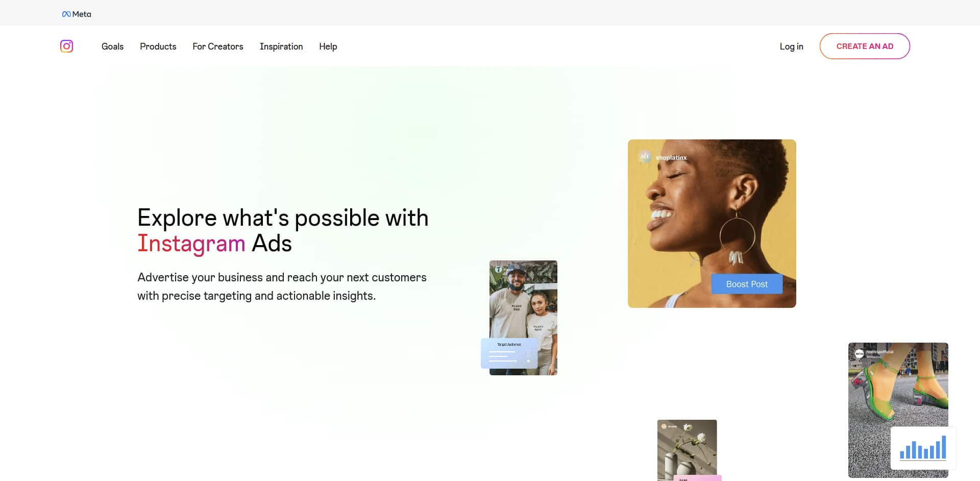Screen dimensions: 980x481
Task: Click the blue bar chart insights card
Action: point(923,448)
